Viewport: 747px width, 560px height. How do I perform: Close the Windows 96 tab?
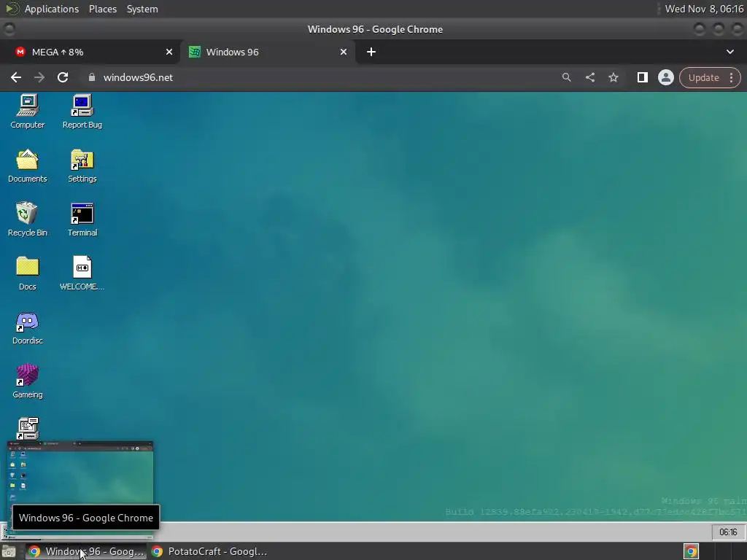coord(344,52)
